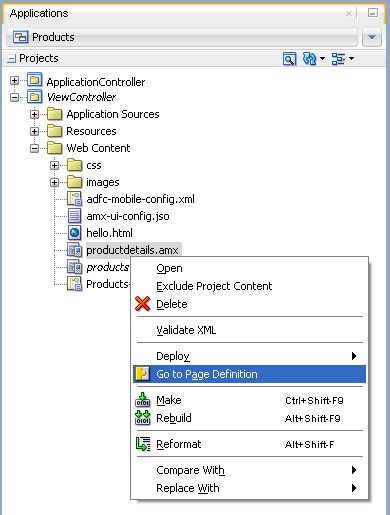Expand the css folder
390x515 pixels.
pos(54,165)
